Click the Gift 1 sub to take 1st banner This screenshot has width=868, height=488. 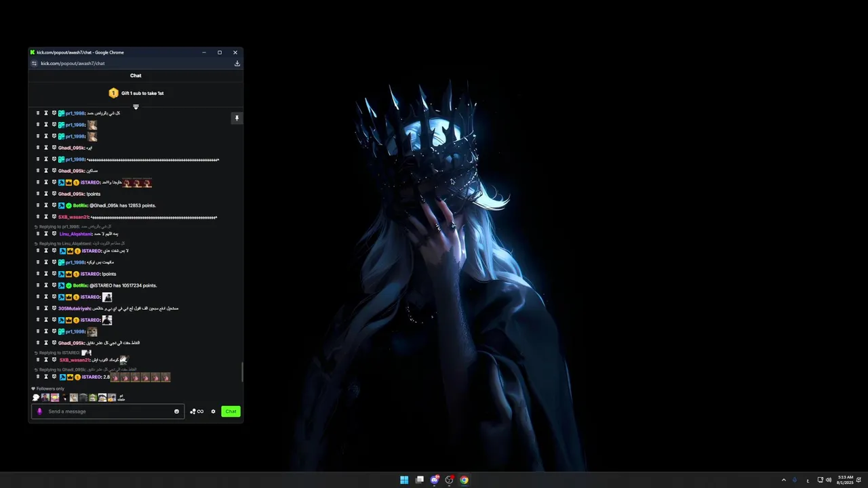point(136,93)
